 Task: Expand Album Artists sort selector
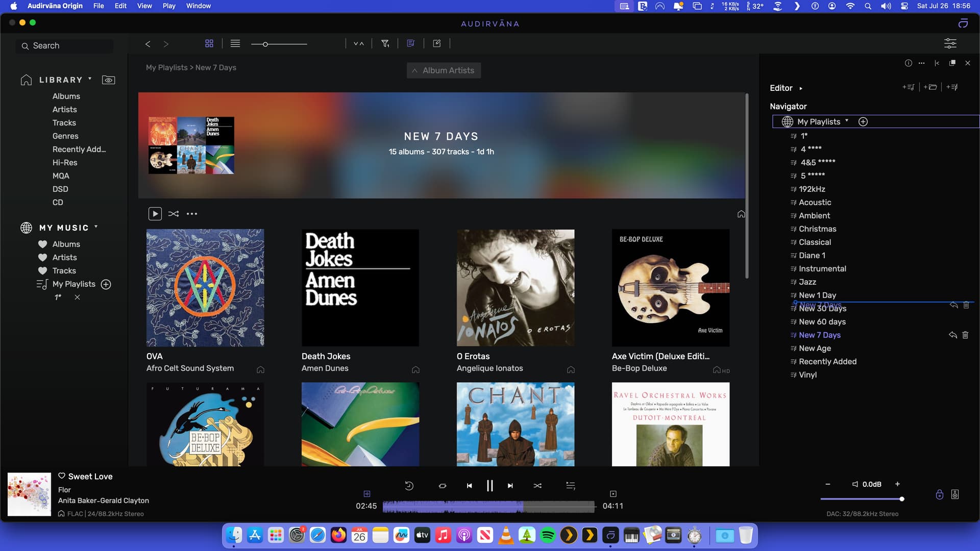444,70
